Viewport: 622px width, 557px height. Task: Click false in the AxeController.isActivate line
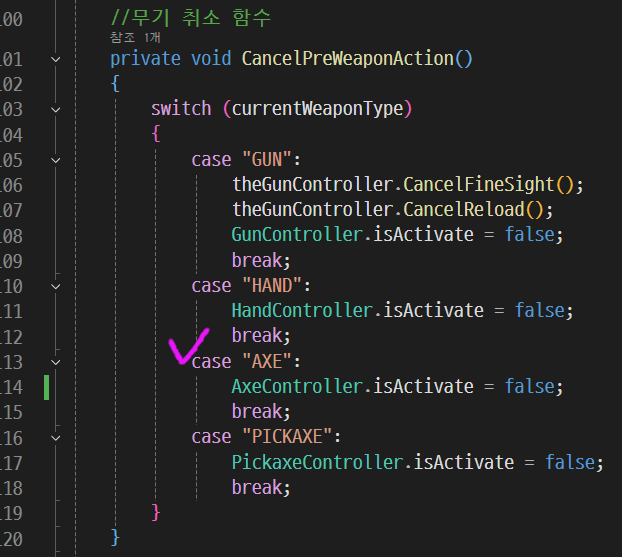[x=530, y=386]
